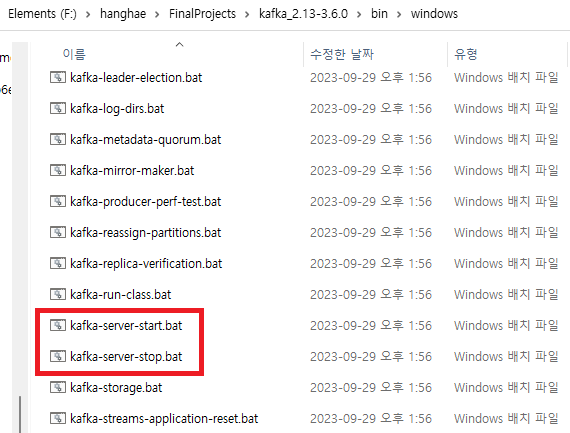Expand the chevron after kafka_2.13-3.6.0
Image resolution: width=570 pixels, height=433 pixels.
(359, 15)
